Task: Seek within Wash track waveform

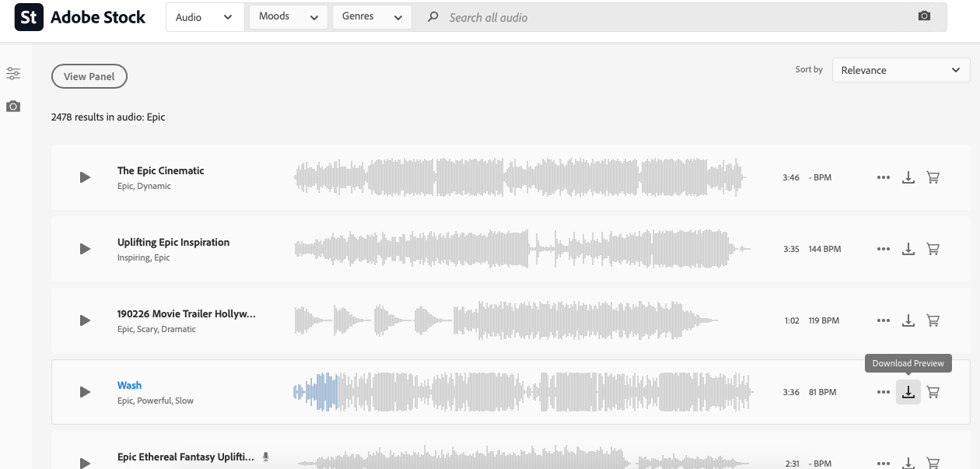Action: 523,392
